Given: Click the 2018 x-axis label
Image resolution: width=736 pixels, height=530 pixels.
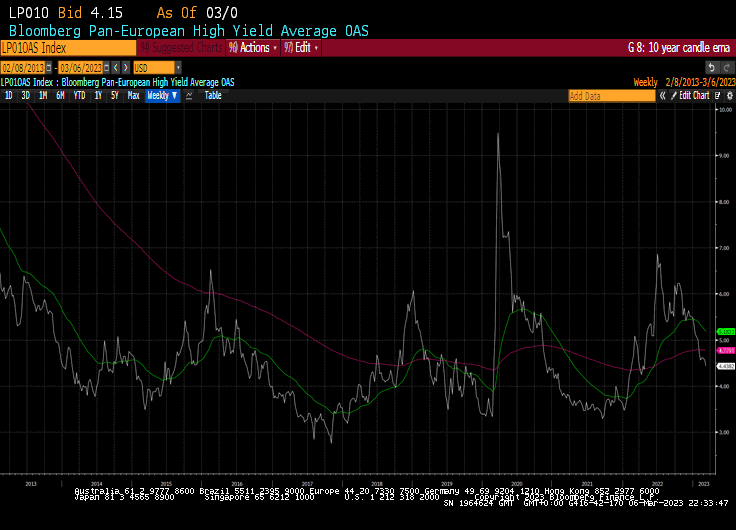Looking at the screenshot, I should coord(377,484).
